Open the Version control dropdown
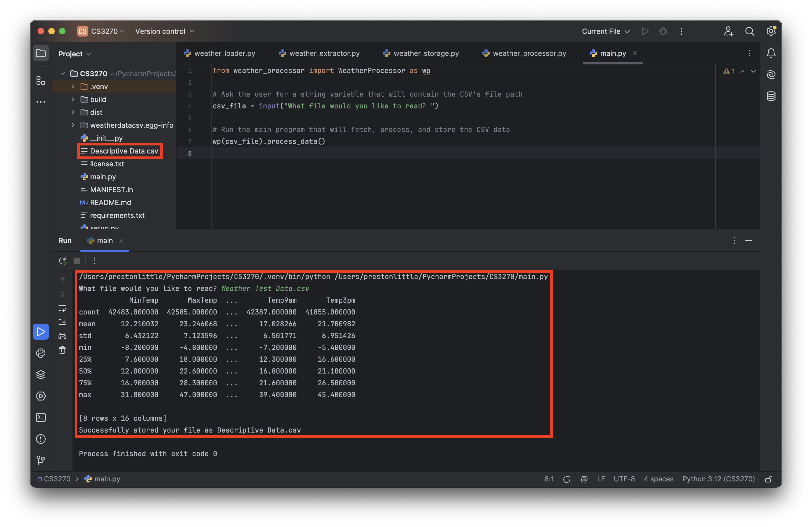The image size is (812, 527). pyautogui.click(x=164, y=31)
